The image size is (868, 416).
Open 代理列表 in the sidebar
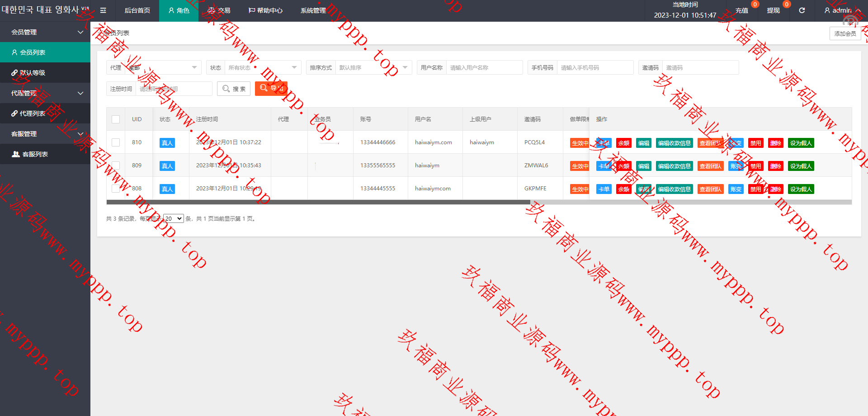tap(45, 113)
